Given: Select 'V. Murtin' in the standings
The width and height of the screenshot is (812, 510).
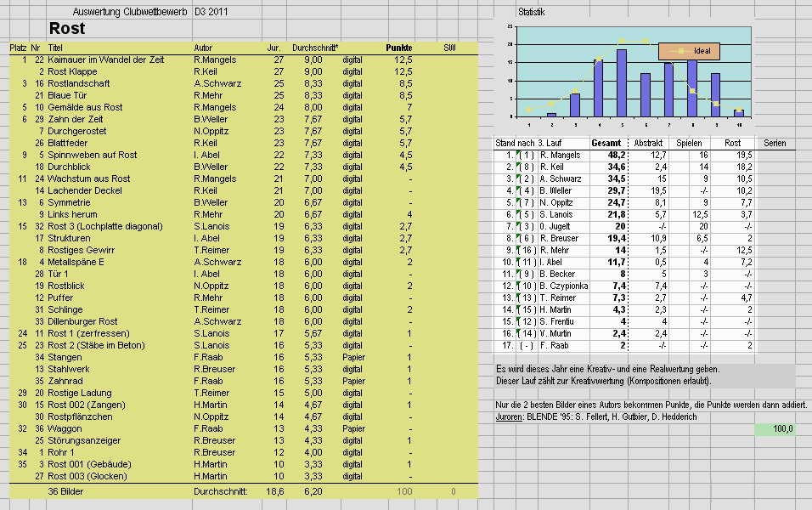Looking at the screenshot, I should (555, 334).
